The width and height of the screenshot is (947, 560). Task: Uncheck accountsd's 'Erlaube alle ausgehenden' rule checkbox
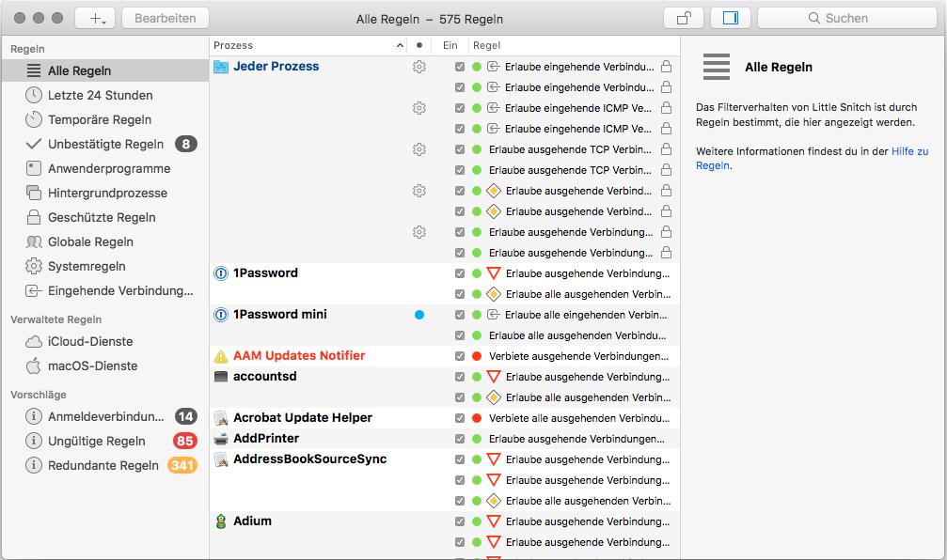pyautogui.click(x=460, y=397)
